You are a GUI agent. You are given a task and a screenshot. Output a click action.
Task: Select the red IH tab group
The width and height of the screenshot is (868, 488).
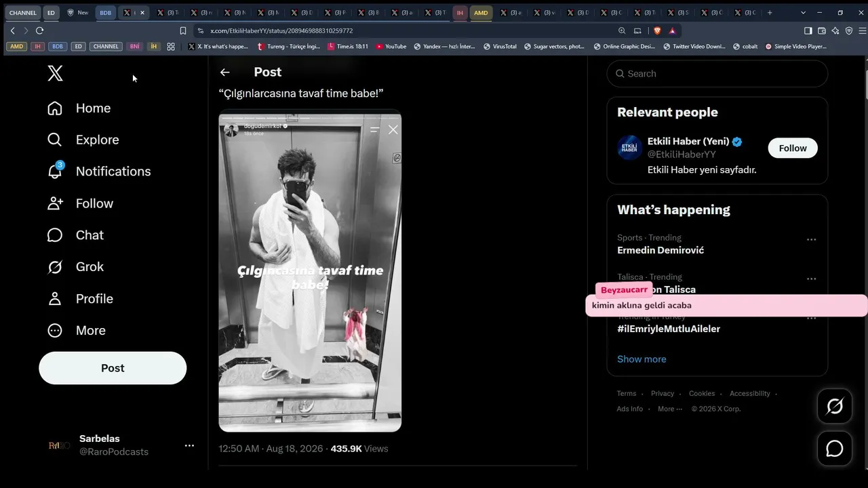tap(460, 13)
